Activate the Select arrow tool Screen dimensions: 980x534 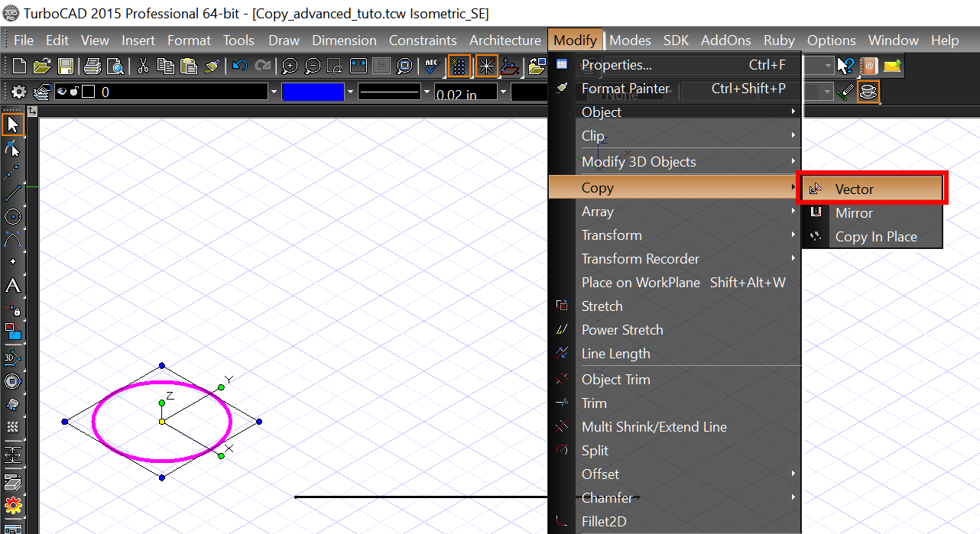12,122
